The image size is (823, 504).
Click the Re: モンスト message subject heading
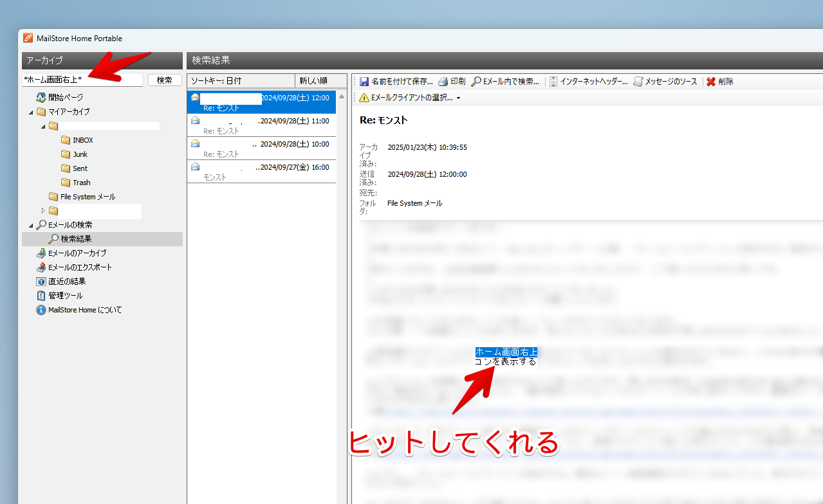coord(384,120)
